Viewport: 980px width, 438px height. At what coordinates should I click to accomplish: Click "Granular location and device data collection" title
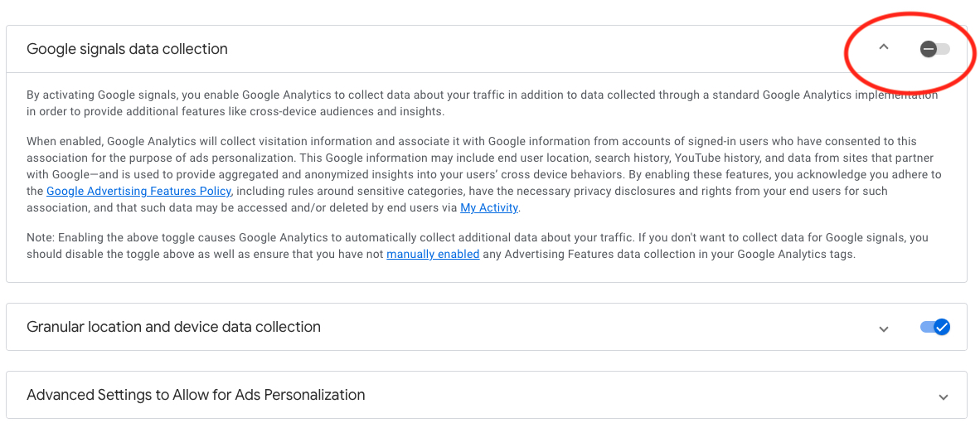point(174,327)
